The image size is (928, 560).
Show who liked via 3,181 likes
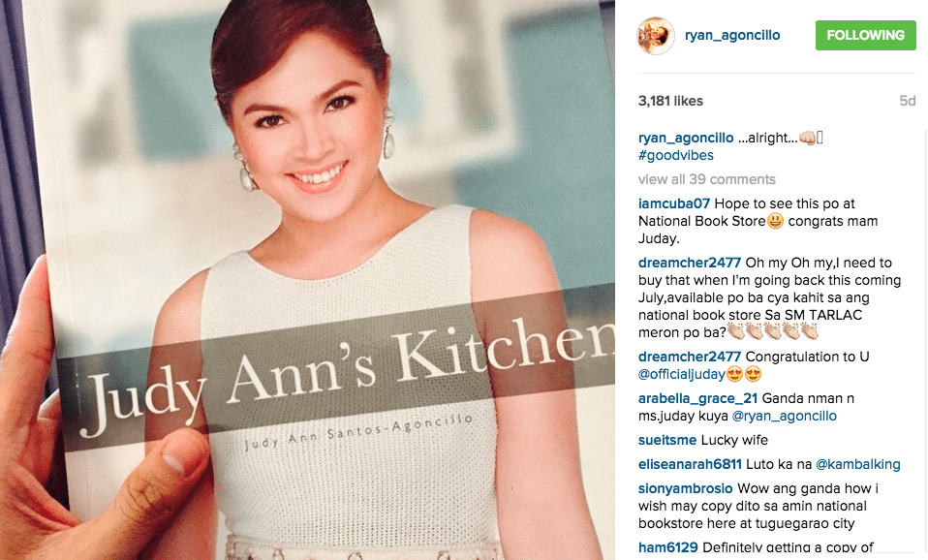(x=670, y=101)
